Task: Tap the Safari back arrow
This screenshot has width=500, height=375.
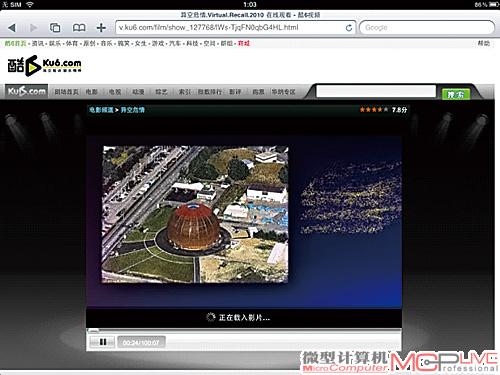Action: click(x=12, y=28)
